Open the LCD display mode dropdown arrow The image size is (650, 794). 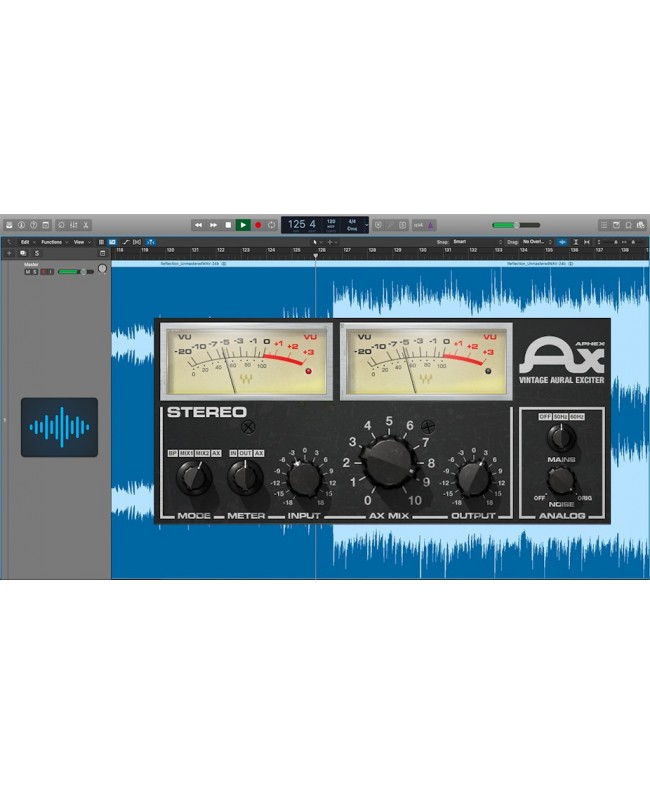367,225
